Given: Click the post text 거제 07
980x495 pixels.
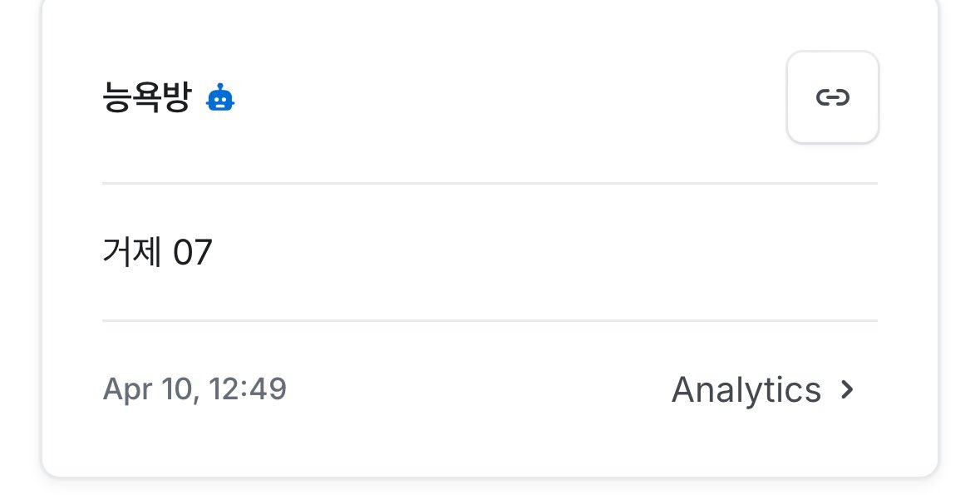Looking at the screenshot, I should pos(157,252).
